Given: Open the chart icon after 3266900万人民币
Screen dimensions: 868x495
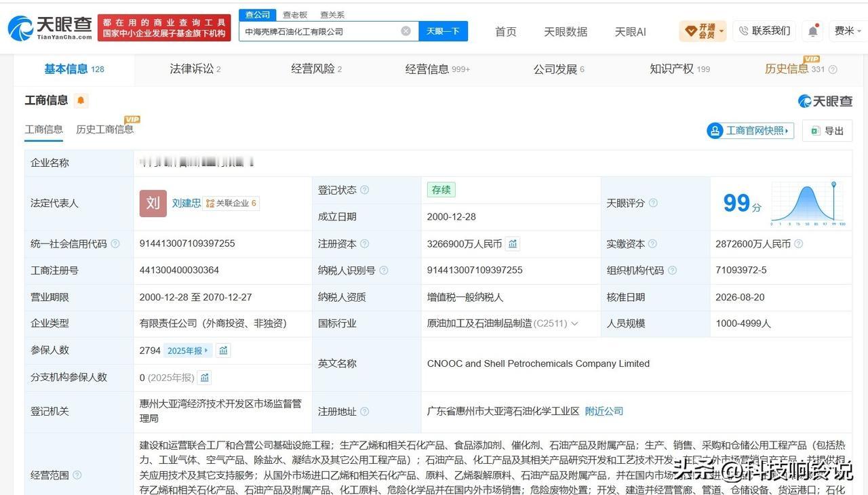Looking at the screenshot, I should (x=513, y=243).
